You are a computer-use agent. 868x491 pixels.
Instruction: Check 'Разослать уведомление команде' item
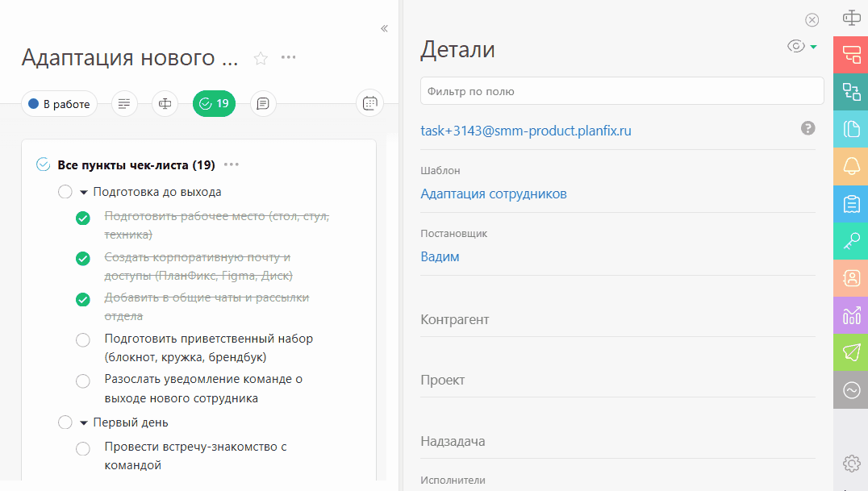coord(82,381)
